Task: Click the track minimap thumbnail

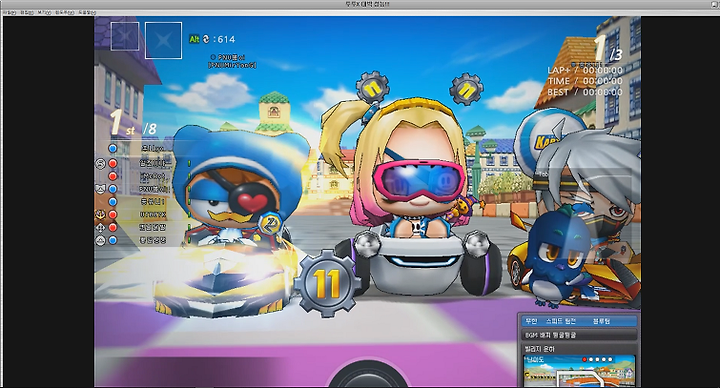Action: pyautogui.click(x=579, y=371)
